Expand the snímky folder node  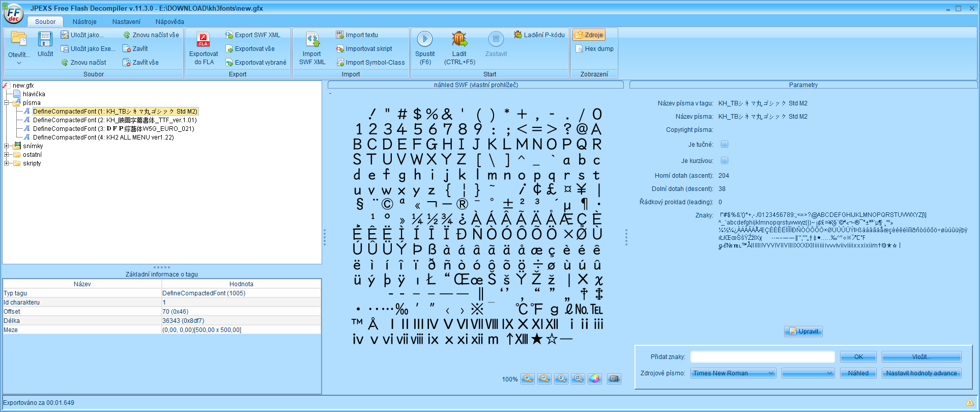pos(7,146)
